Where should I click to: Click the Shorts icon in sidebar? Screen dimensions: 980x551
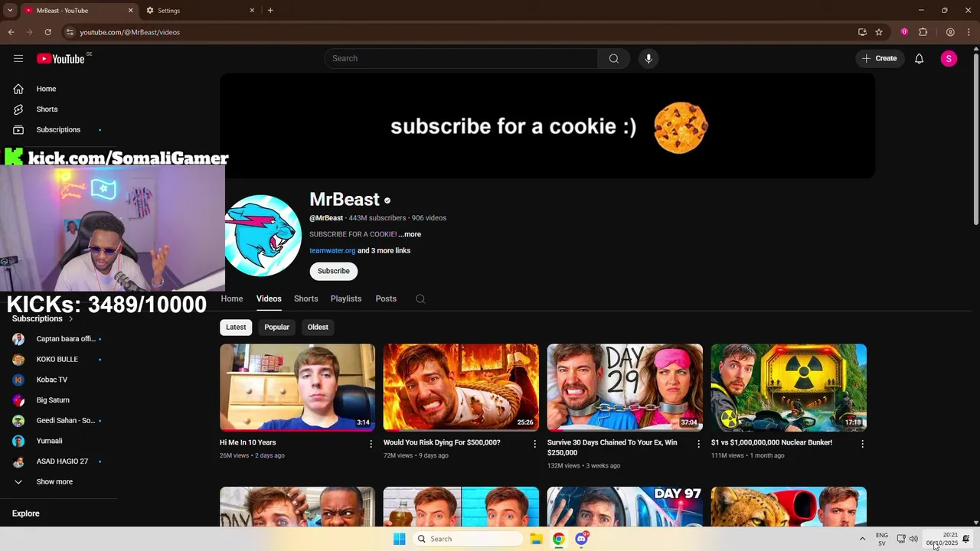point(18,109)
